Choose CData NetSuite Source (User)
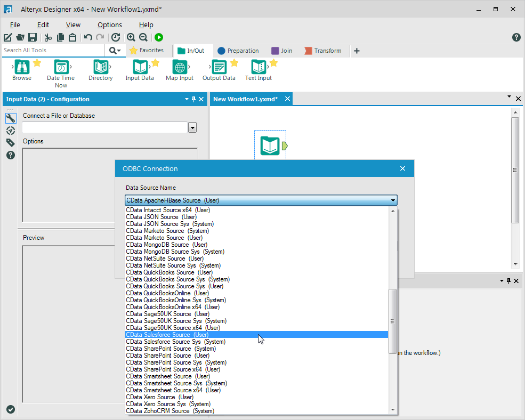Screen dimensions: 525x420 point(256,259)
